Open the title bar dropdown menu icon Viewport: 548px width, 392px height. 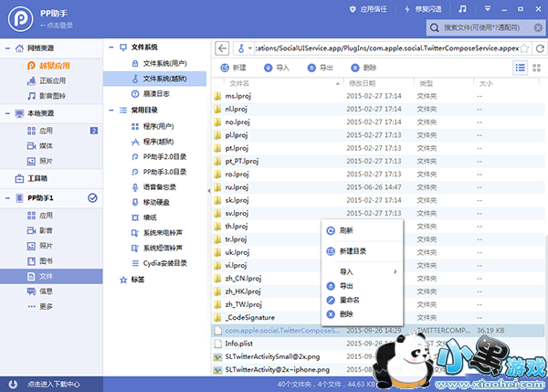[488, 9]
